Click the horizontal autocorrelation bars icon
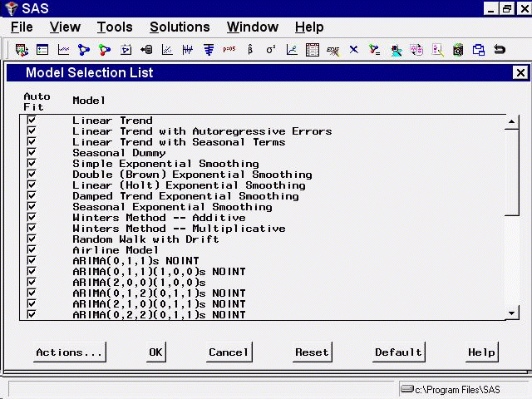The height and width of the screenshot is (399, 532). 209,50
